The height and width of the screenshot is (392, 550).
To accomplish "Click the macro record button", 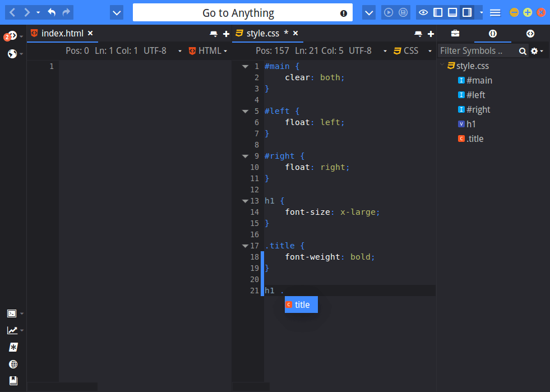I will tap(403, 13).
